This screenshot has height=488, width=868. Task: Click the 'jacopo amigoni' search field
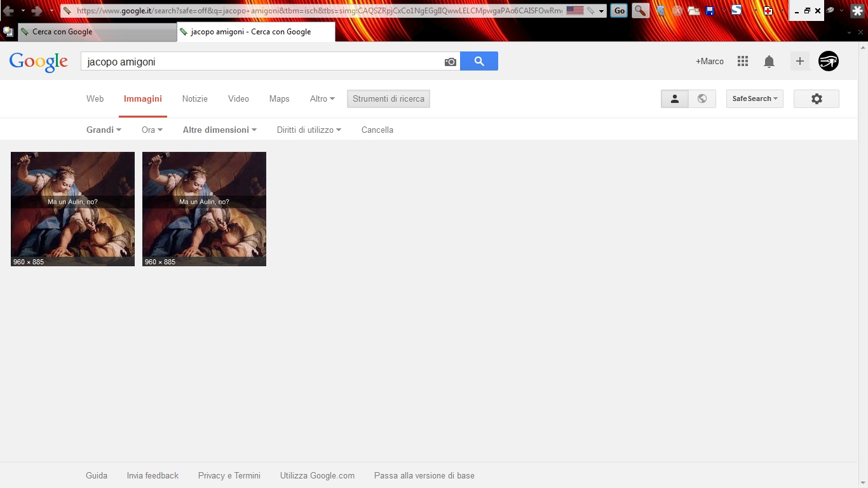click(x=261, y=62)
